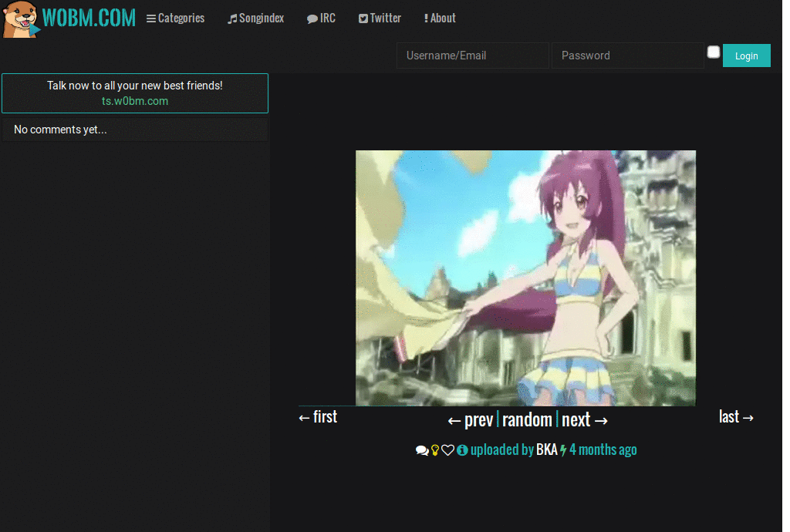Open the Categories menu

175,19
